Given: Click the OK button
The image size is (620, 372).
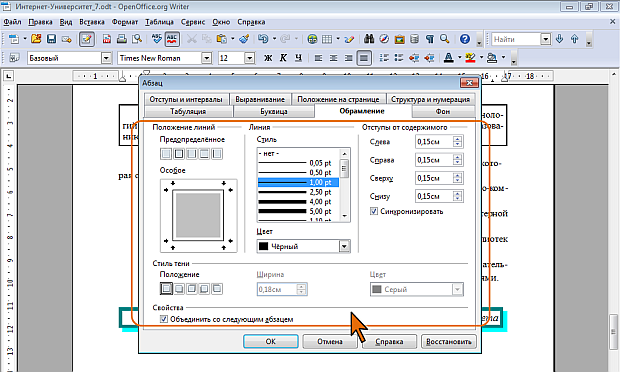Looking at the screenshot, I should pos(271,342).
